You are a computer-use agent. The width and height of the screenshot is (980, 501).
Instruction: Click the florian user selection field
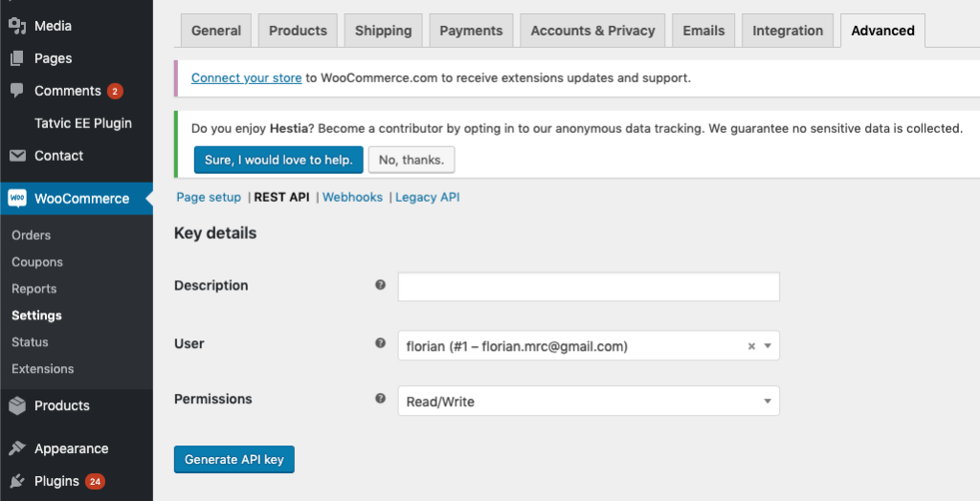tap(589, 345)
